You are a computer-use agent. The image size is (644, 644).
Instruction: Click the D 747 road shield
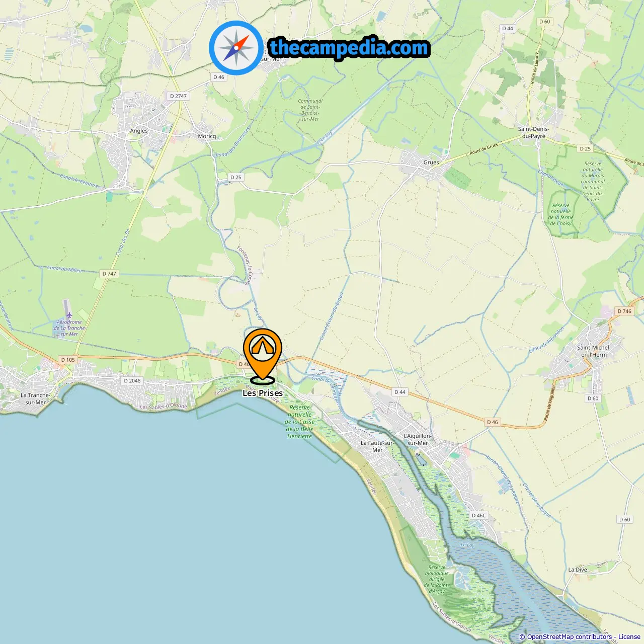point(109,274)
